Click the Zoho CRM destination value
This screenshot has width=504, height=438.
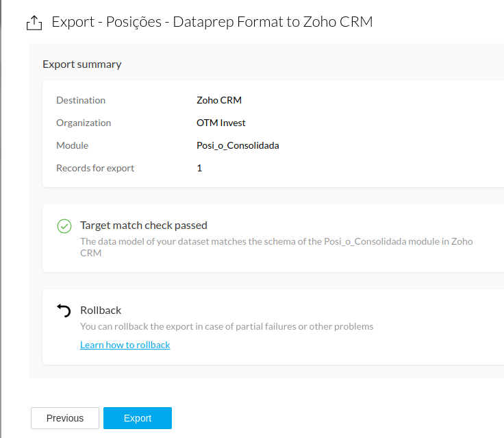(219, 100)
